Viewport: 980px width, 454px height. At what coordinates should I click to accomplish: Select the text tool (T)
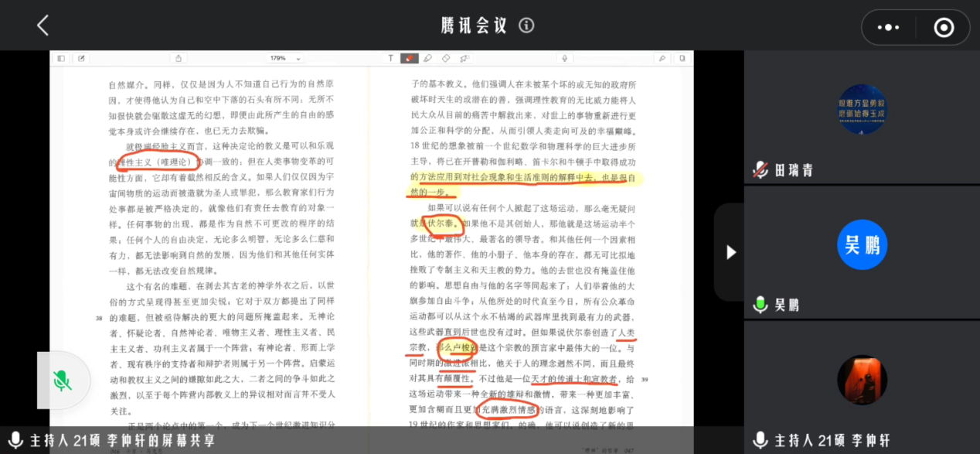390,58
